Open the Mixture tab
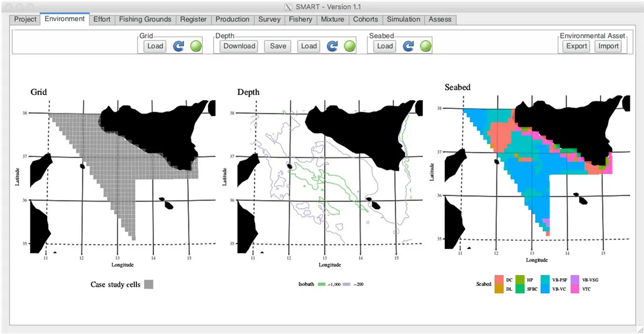 point(333,19)
